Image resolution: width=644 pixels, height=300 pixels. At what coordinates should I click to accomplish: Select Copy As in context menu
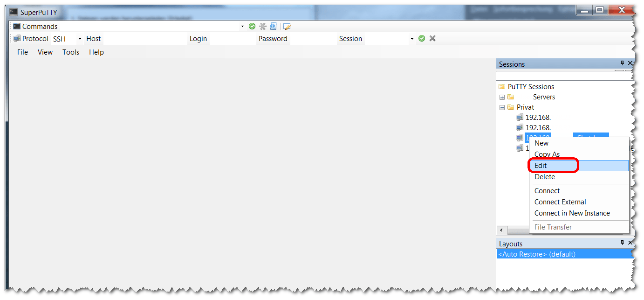547,154
